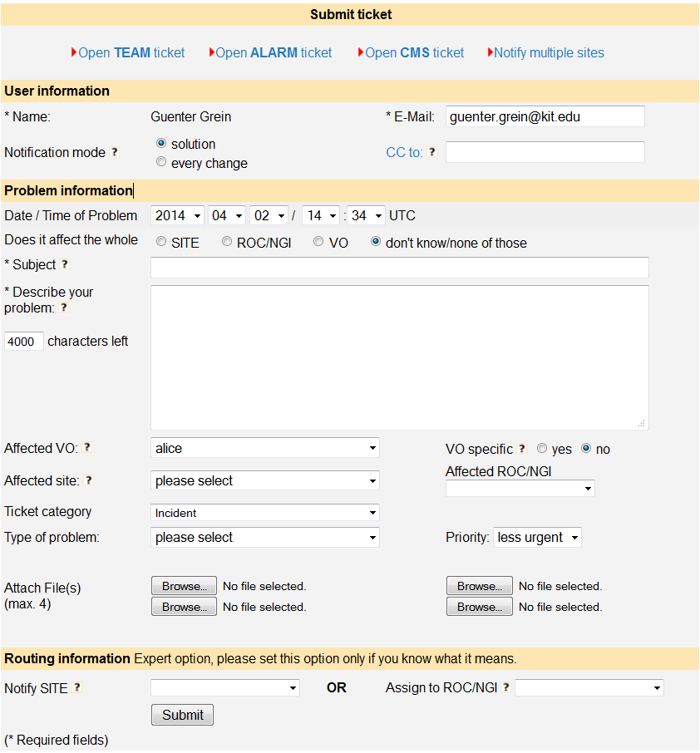Image resolution: width=700 pixels, height=753 pixels.
Task: Set VO specific to yes
Action: [x=542, y=449]
